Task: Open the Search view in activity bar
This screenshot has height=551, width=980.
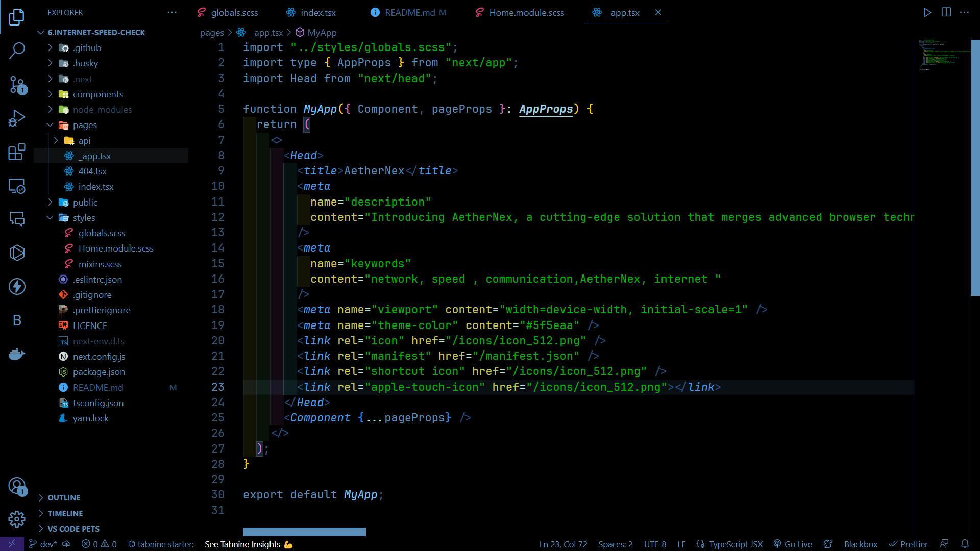Action: click(x=17, y=51)
